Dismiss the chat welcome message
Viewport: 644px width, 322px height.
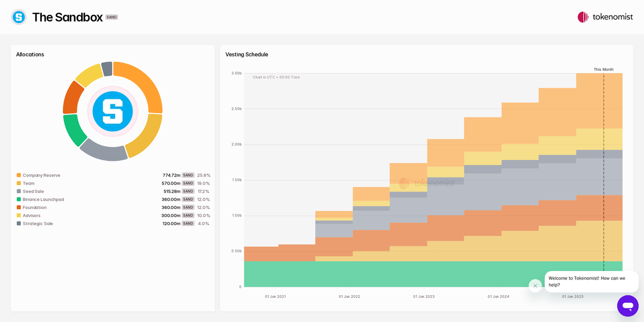[x=535, y=286]
